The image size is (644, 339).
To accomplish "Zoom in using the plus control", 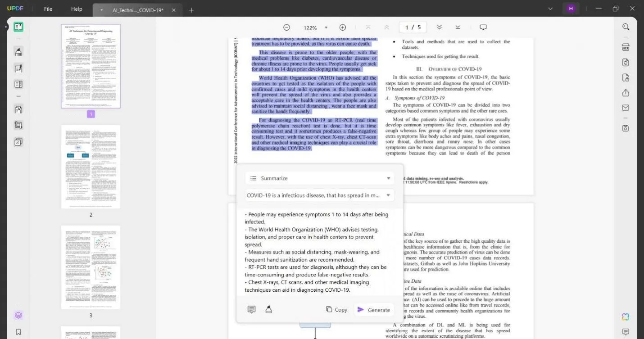I will (x=342, y=27).
